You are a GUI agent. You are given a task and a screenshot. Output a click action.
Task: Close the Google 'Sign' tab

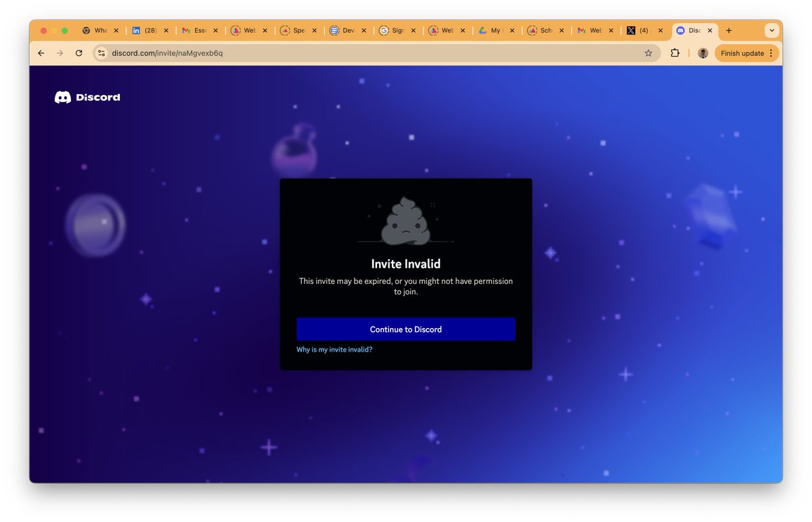pyautogui.click(x=413, y=30)
